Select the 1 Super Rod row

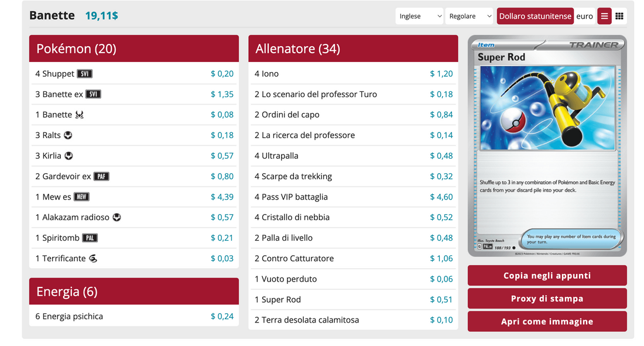(353, 300)
